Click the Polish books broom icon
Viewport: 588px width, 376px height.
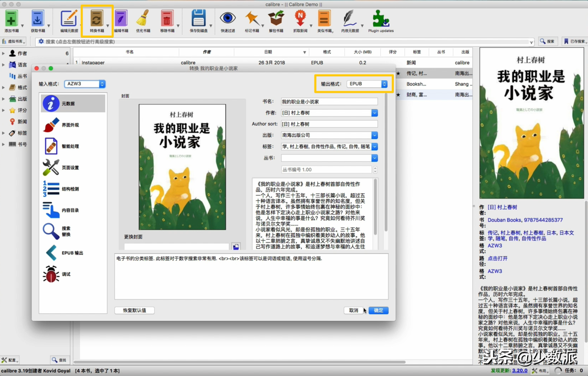[x=143, y=19]
